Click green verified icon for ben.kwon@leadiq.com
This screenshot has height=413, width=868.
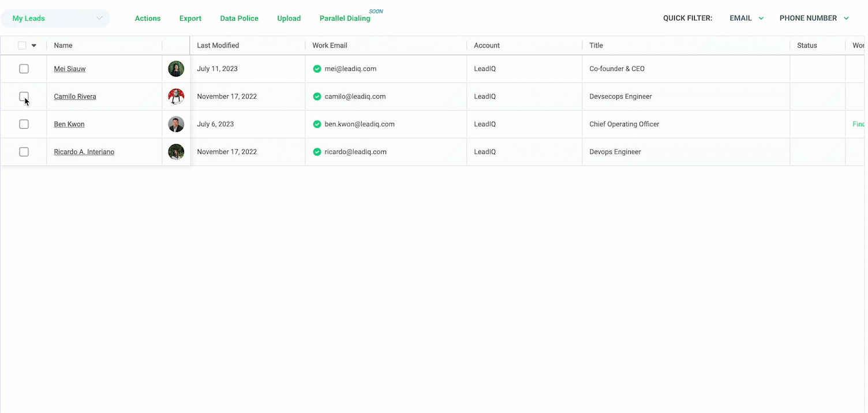[317, 124]
